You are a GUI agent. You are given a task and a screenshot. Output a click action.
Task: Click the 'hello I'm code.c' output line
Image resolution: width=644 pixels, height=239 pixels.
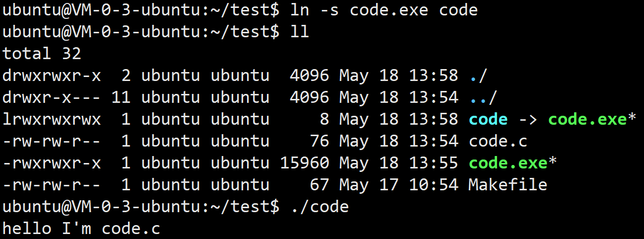(x=81, y=229)
